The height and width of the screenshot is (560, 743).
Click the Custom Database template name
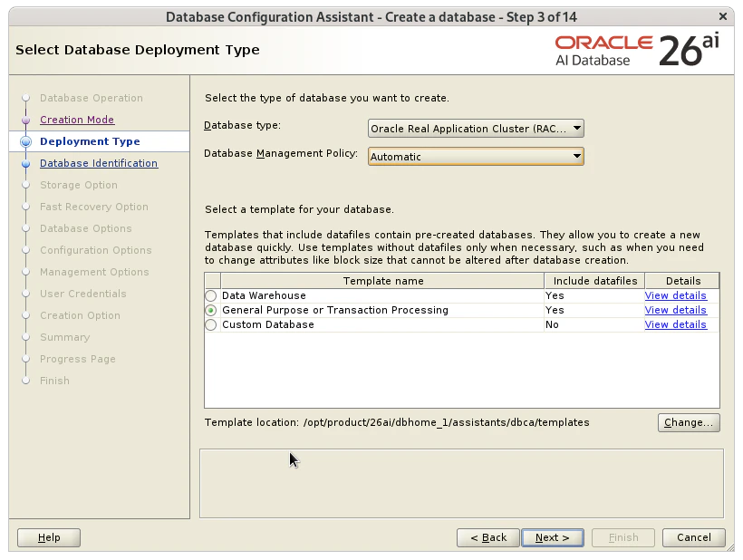click(x=267, y=325)
